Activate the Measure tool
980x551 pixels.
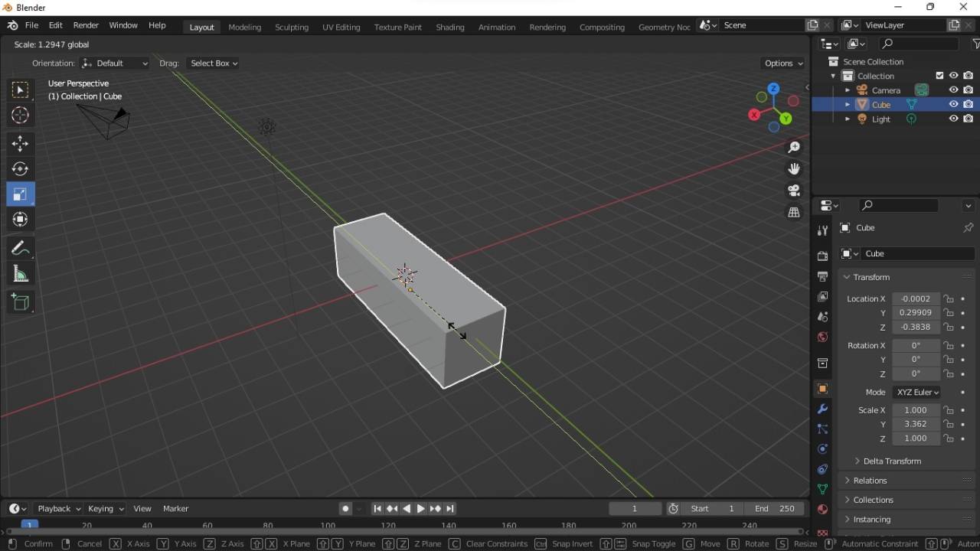[x=21, y=273]
